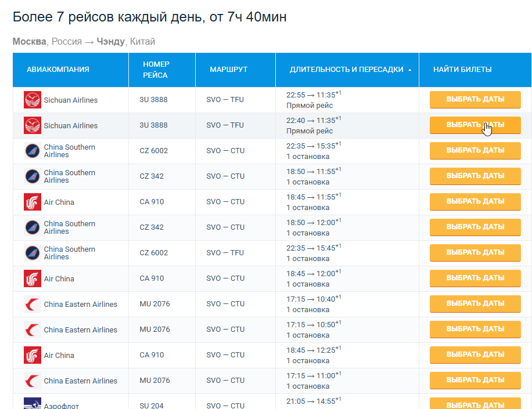The height and width of the screenshot is (409, 532).
Task: Choose dates for CA 910 arriving 12:00
Action: click(475, 278)
